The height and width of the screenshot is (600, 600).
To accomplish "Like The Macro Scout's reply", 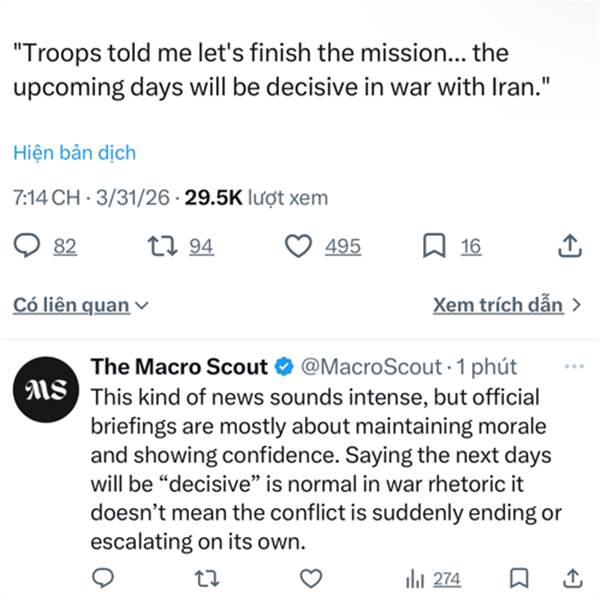I will 312,578.
